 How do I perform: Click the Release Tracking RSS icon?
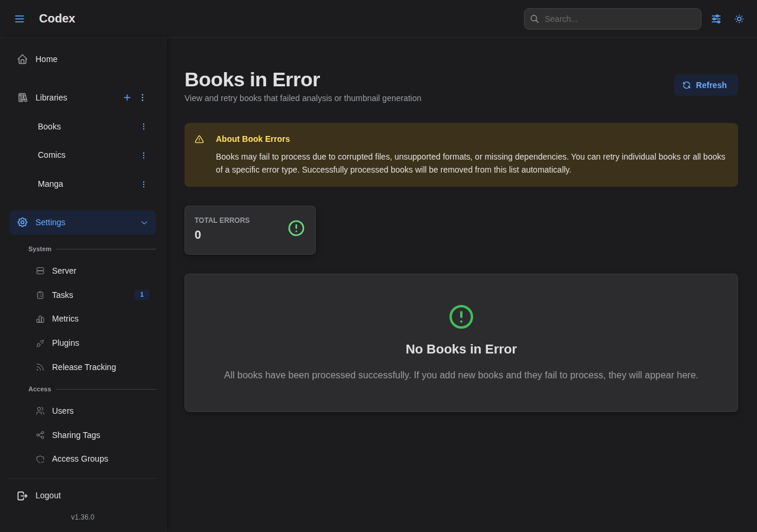(x=40, y=367)
